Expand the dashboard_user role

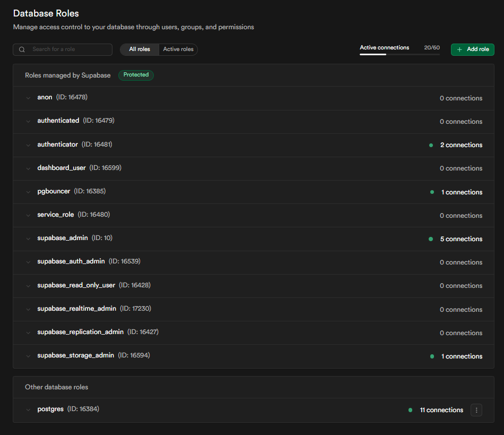point(28,168)
